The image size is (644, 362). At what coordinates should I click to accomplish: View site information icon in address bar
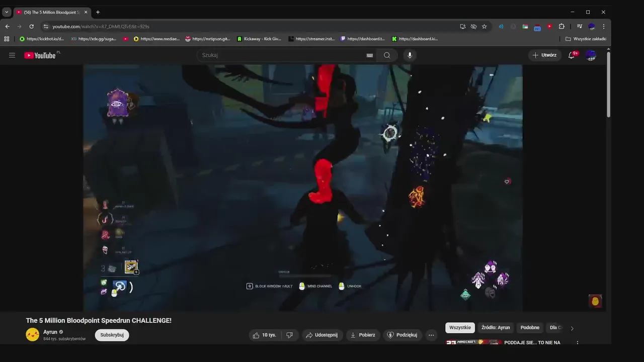pyautogui.click(x=46, y=26)
